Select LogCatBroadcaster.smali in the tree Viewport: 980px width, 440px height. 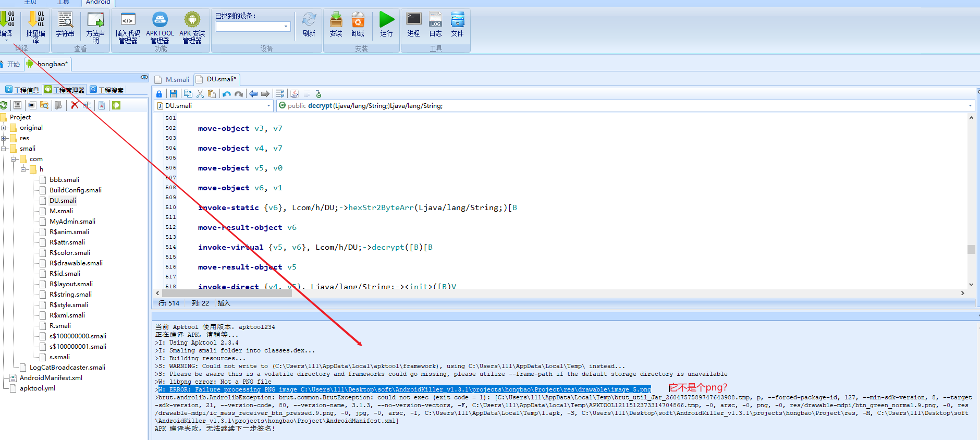(x=67, y=368)
